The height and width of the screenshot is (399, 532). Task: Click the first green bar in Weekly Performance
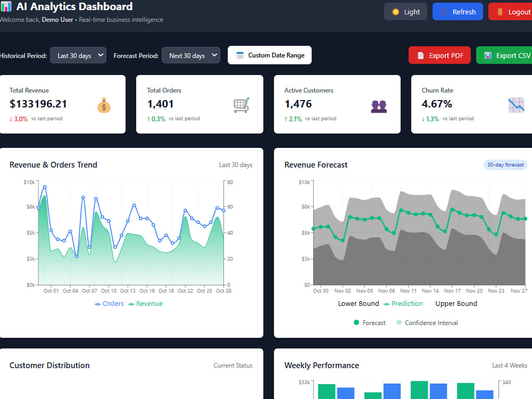(327, 392)
